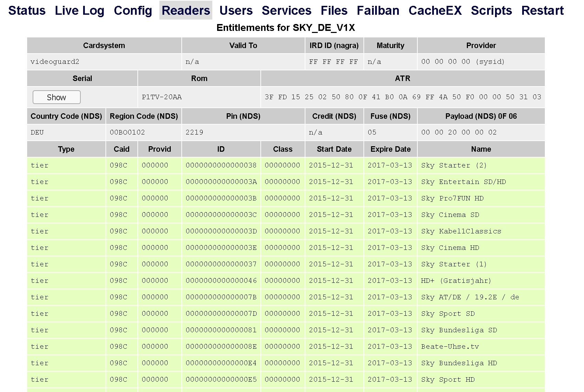Screen dimensions: 584x392
Task: Click the Provid column header
Action: point(159,149)
